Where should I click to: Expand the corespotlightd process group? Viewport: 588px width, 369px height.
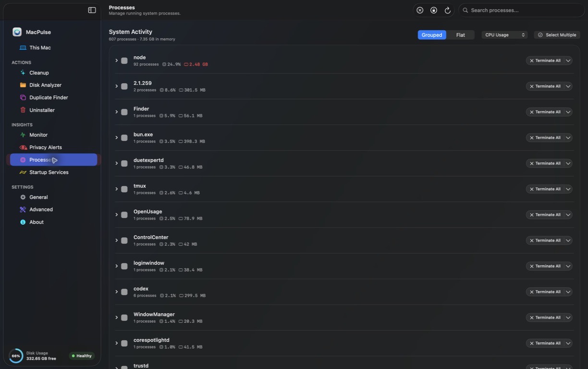click(x=116, y=343)
